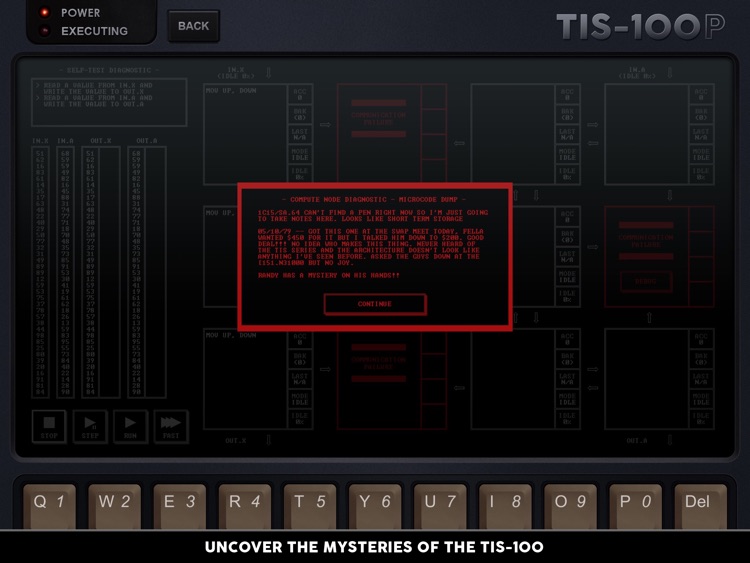Tap the U 7 key

pyautogui.click(x=440, y=506)
